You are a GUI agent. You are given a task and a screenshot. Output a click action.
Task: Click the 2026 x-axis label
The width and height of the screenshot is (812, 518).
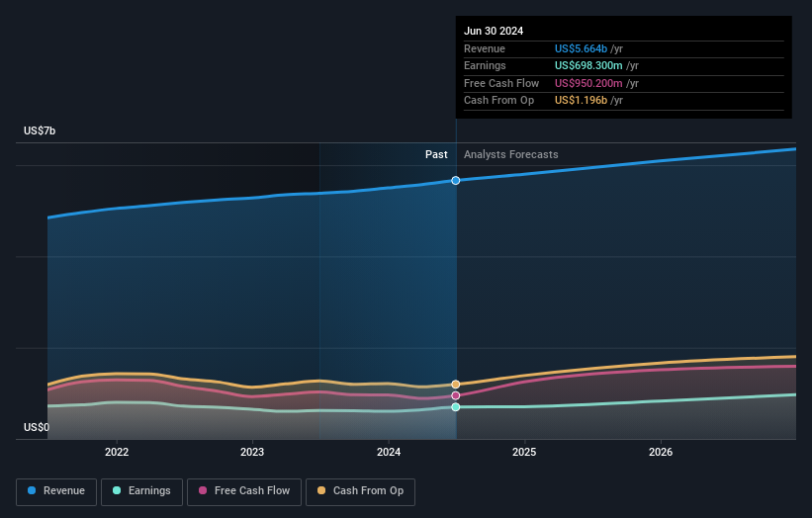point(661,452)
